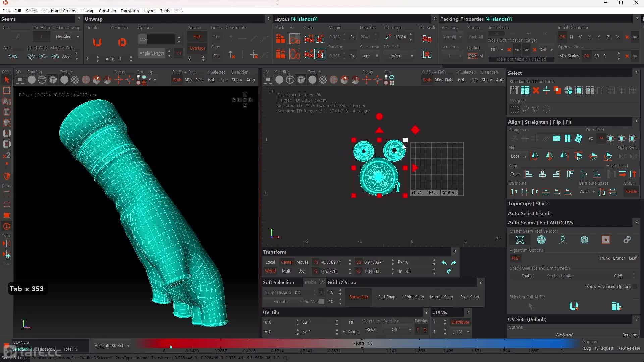The height and width of the screenshot is (362, 644).
Task: Open the Update Unwrap Disabled dropdown
Action: pos(67,37)
